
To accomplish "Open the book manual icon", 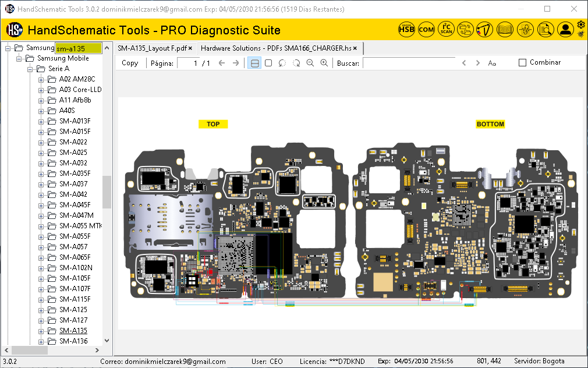I will coord(505,29).
